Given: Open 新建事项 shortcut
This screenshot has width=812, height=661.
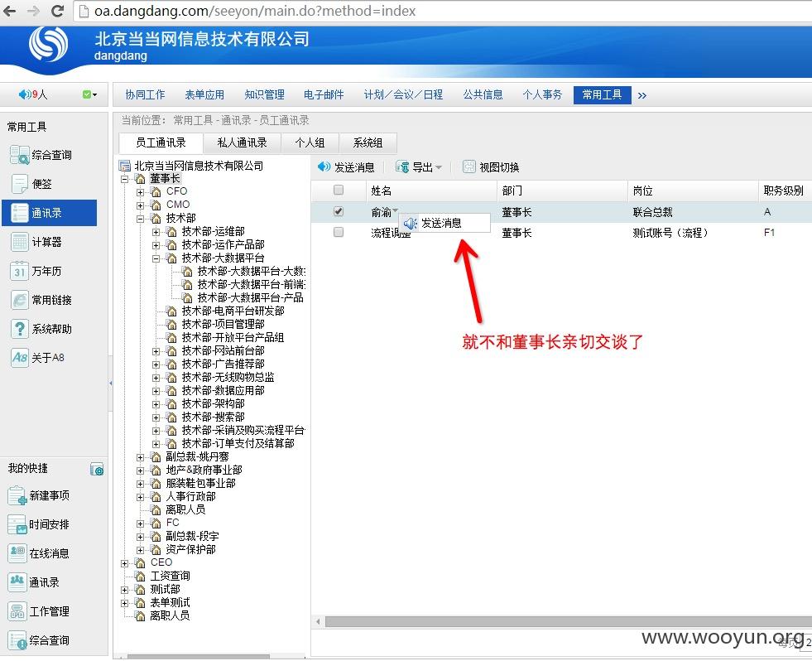Looking at the screenshot, I should point(40,495).
